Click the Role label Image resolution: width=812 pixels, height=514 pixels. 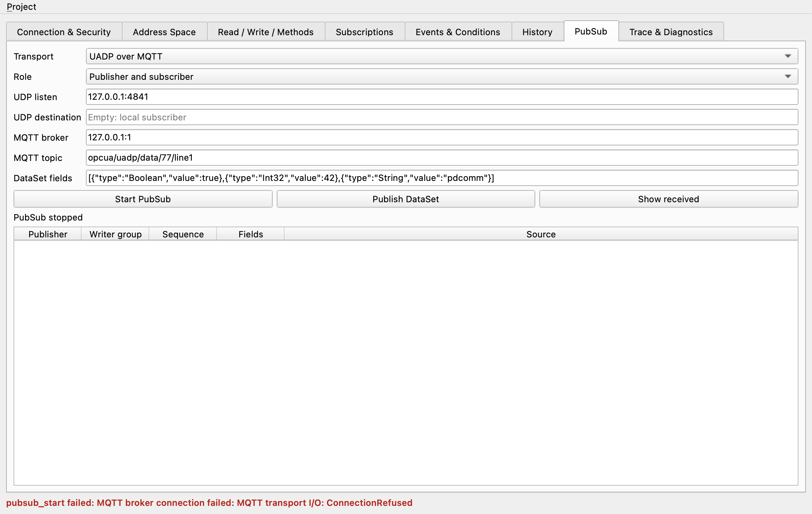22,77
